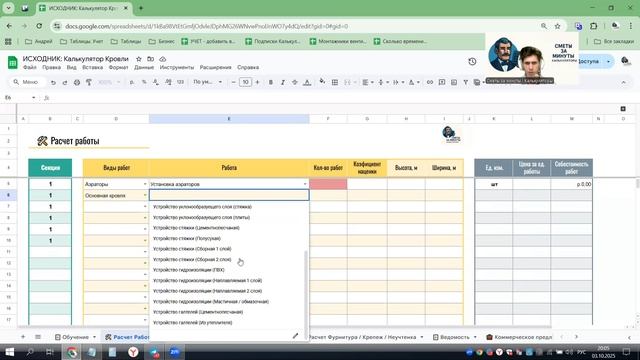
Task: Click the undo arrow in the toolbar
Action: (53, 82)
